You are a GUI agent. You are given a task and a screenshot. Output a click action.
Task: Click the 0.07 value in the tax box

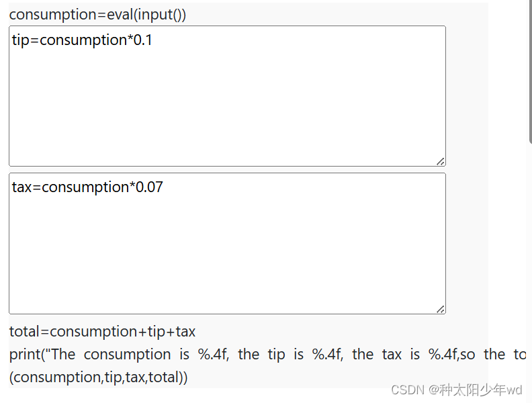[x=149, y=187]
